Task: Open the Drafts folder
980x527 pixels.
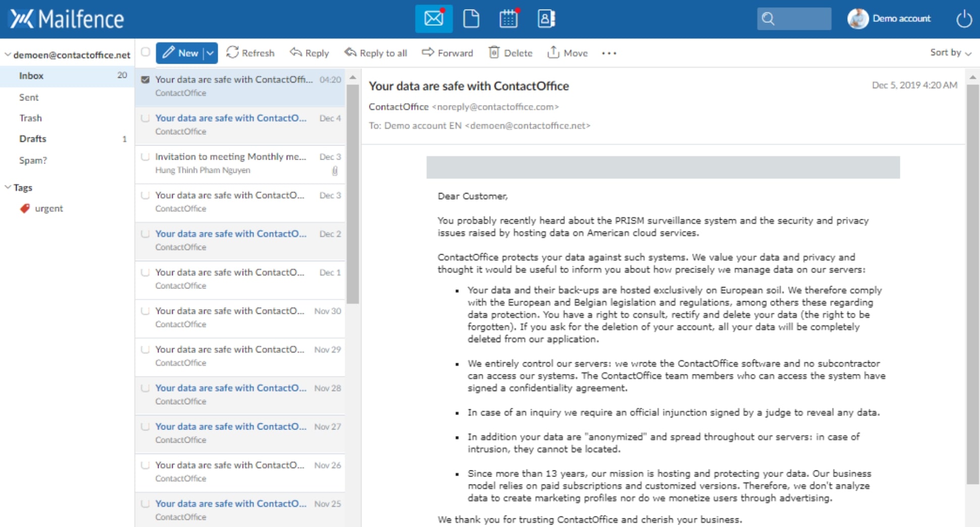Action: 33,138
